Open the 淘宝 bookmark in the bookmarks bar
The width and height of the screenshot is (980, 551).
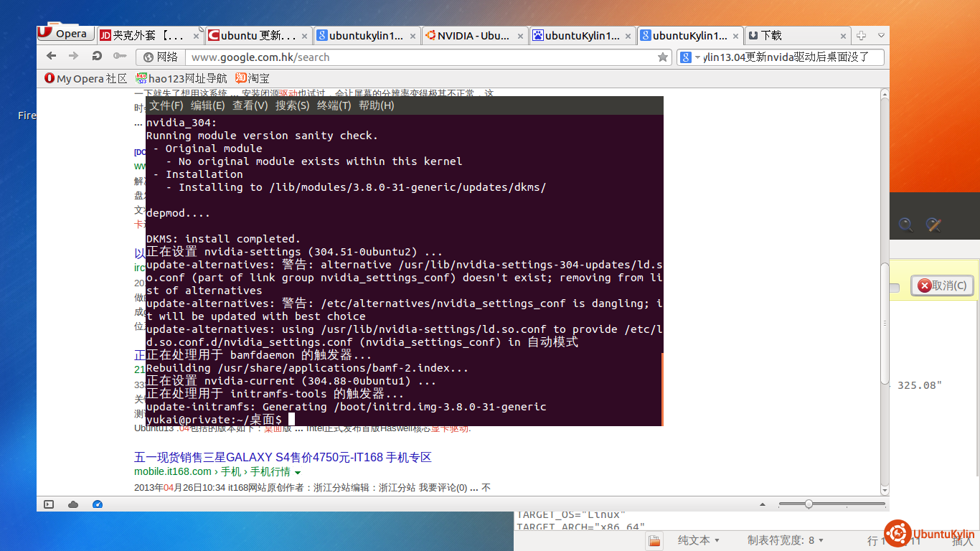coord(253,78)
